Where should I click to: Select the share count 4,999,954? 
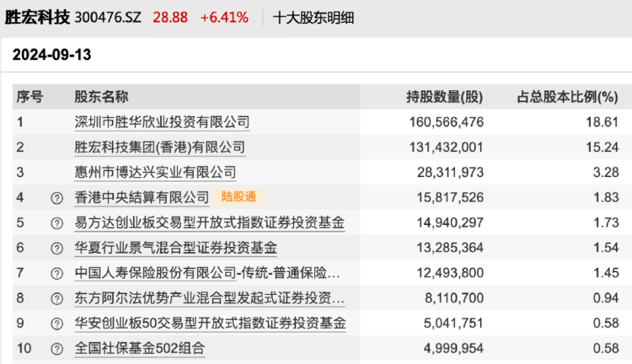click(453, 349)
